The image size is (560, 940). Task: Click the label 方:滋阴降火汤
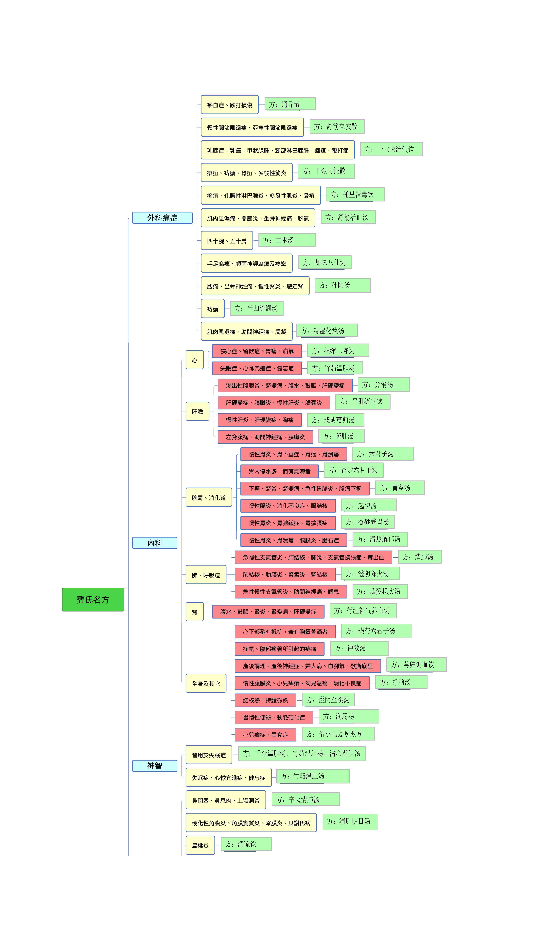pos(370,574)
